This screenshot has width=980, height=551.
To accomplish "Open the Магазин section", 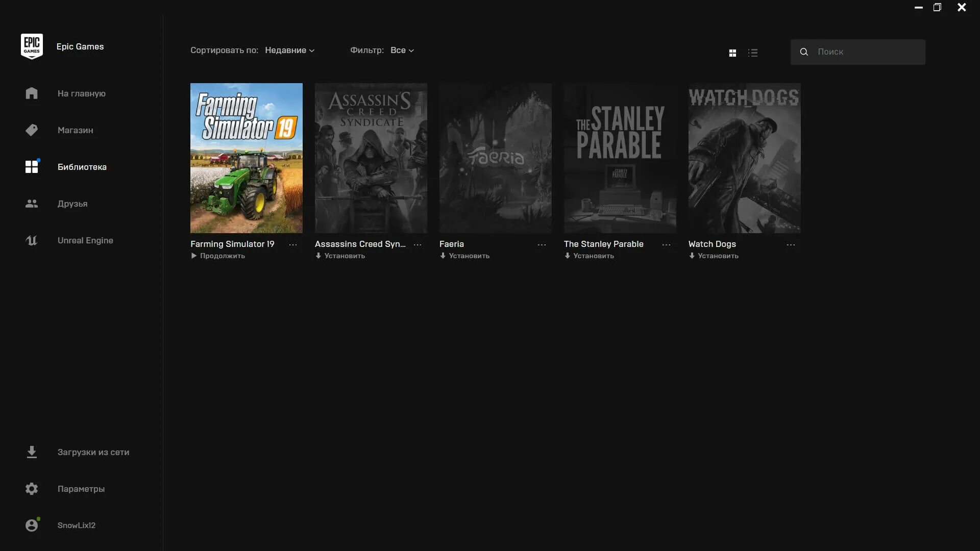I will 75,130.
